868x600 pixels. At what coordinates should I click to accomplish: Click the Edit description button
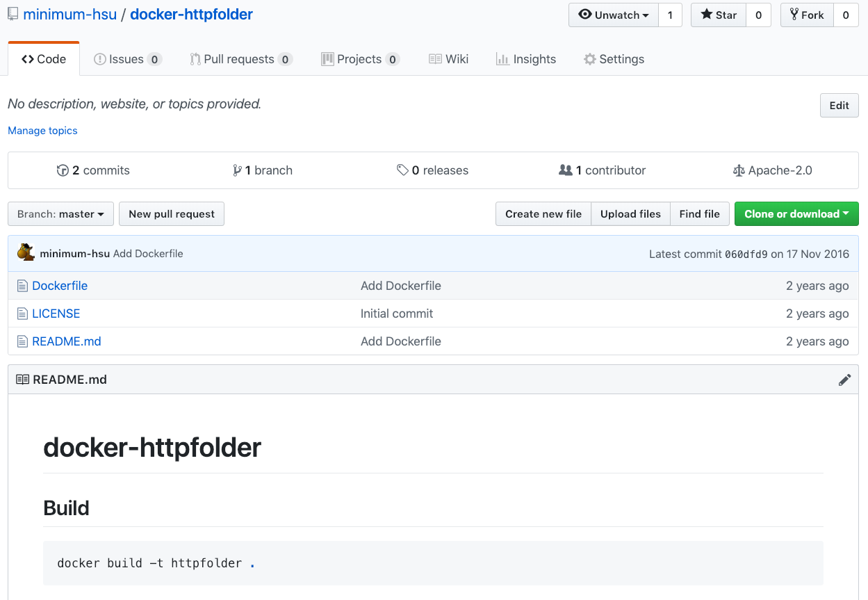coord(839,106)
